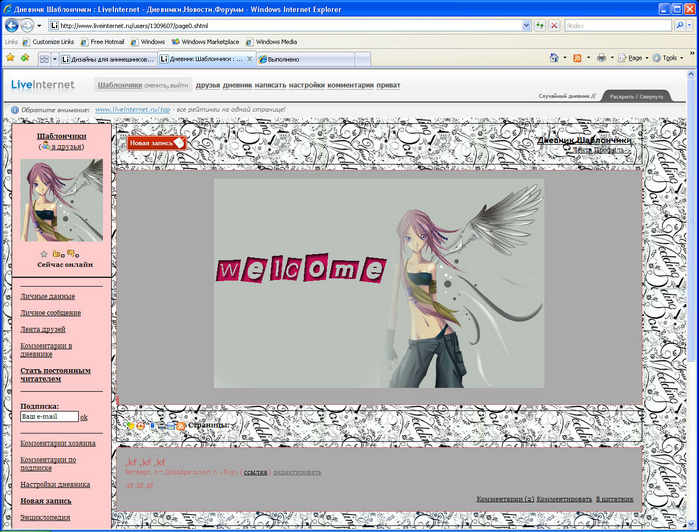
Task: Open the search provider dropdown arrow
Action: pos(689,25)
